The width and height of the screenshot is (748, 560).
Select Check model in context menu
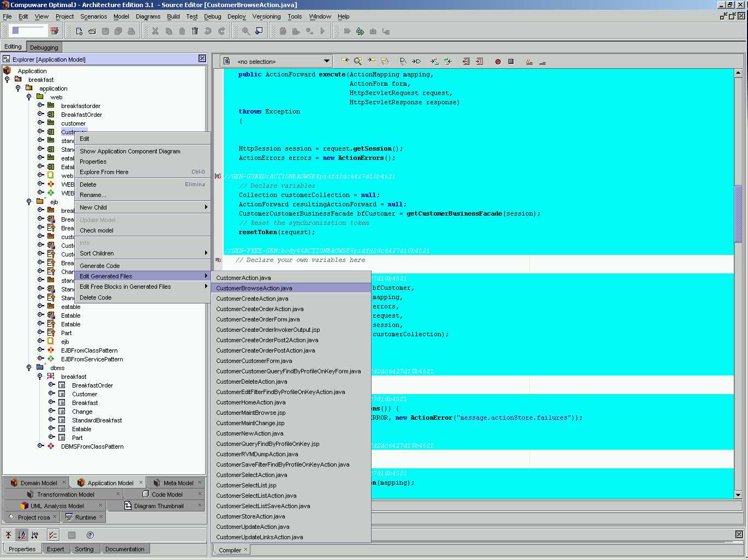click(143, 230)
